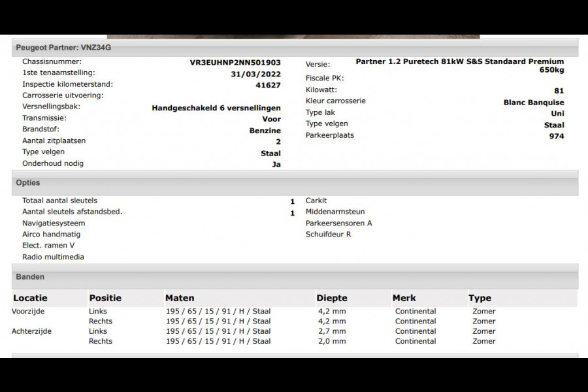Select the Handgeschakeld 6 versnellingen value
This screenshot has height=392, width=588.
[x=216, y=107]
